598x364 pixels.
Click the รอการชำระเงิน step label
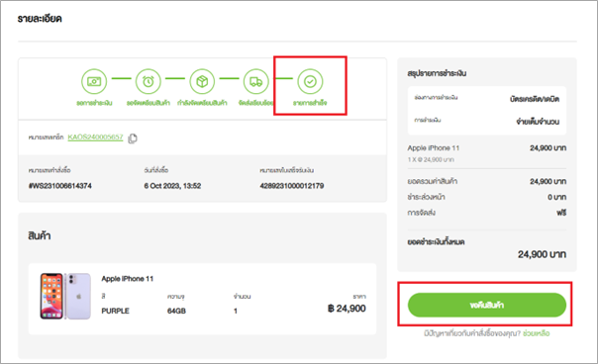pos(94,103)
